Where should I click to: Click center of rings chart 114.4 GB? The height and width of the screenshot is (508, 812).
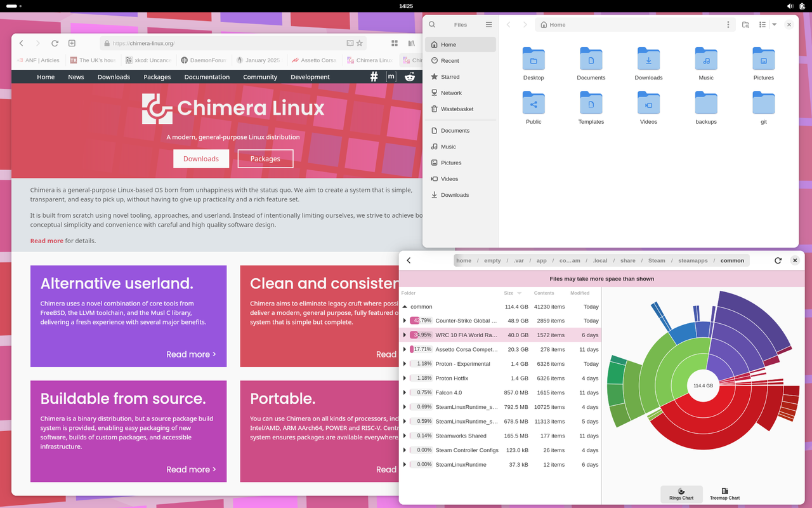pos(703,385)
